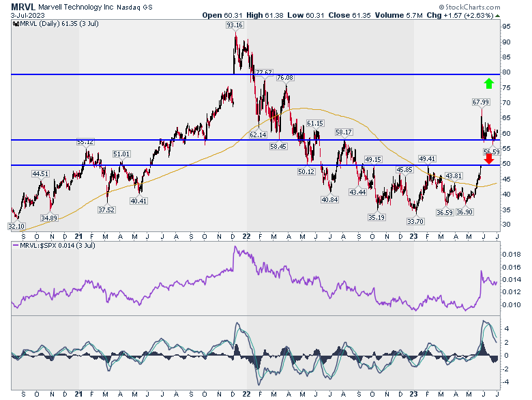The height and width of the screenshot is (400, 532).
Task: Click the 37.52 price label
Action: coord(106,210)
